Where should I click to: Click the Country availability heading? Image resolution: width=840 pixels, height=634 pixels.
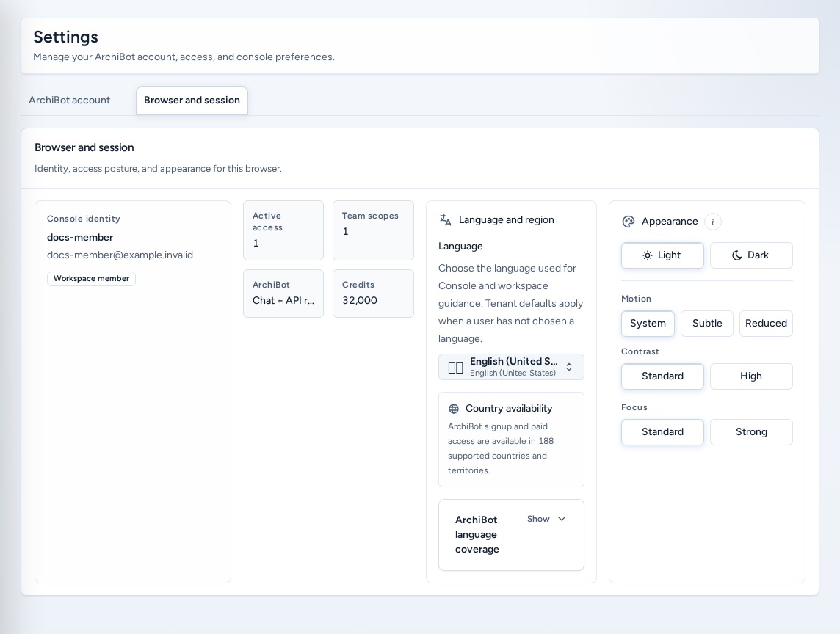509,409
